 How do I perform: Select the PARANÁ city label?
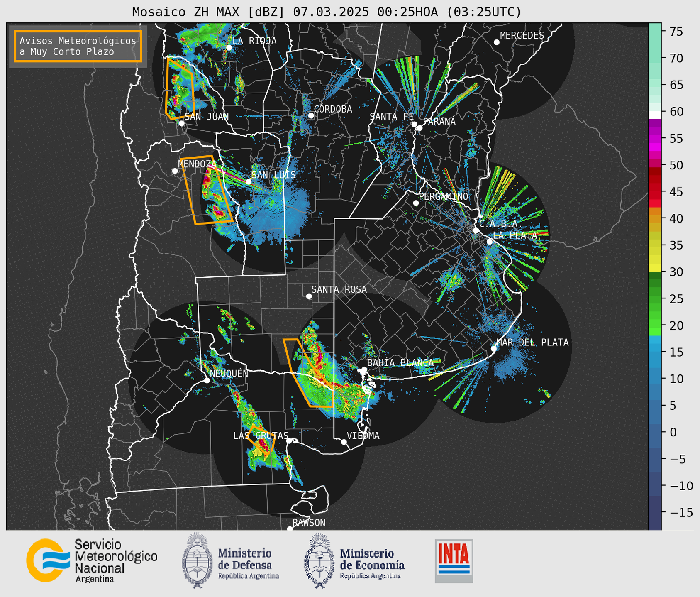pos(439,122)
